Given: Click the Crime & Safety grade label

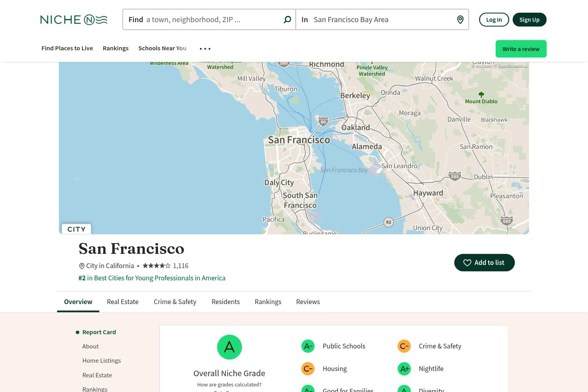Looking at the screenshot, I should (x=440, y=346).
